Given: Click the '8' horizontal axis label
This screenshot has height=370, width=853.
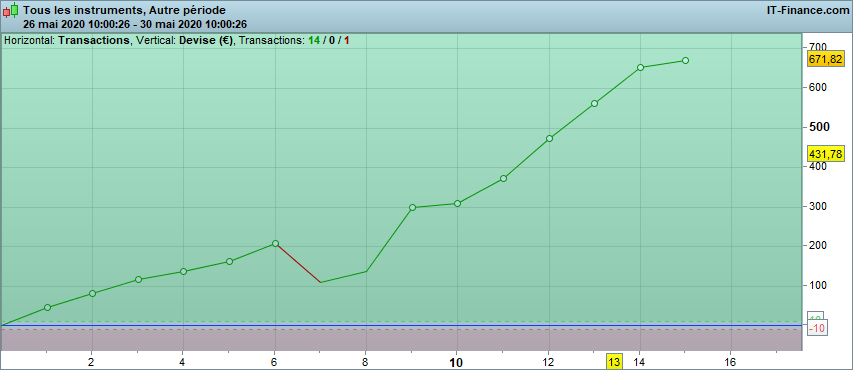Looking at the screenshot, I should 366,362.
